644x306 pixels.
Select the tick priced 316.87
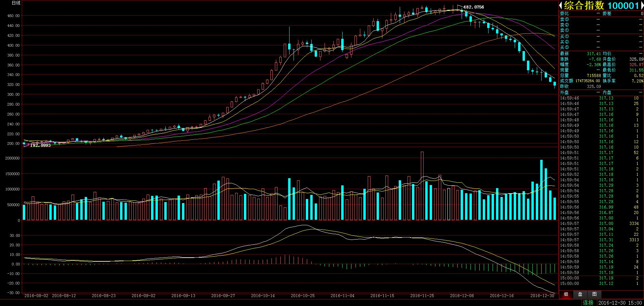[x=601, y=213]
